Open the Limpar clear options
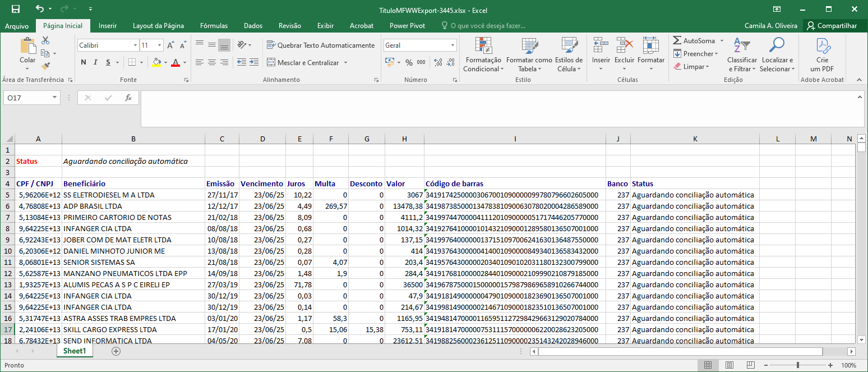The height and width of the screenshot is (372, 868). tap(691, 67)
